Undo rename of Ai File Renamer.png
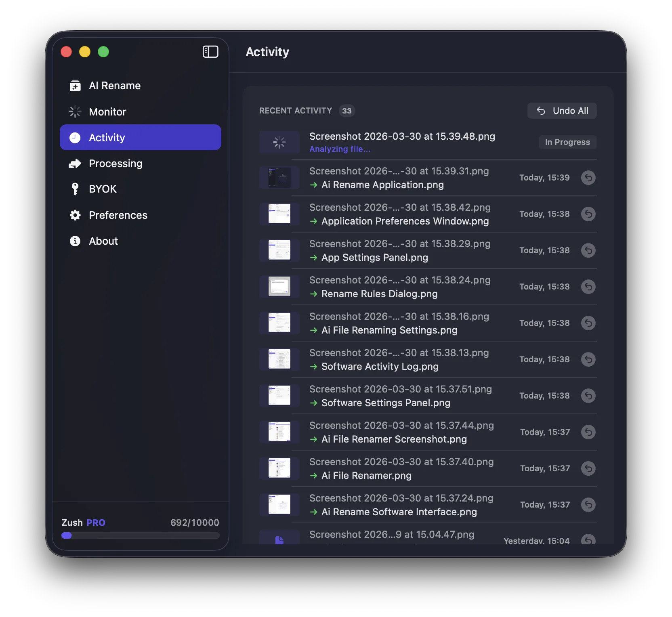Screen dimensions: 672x617 [x=588, y=468]
